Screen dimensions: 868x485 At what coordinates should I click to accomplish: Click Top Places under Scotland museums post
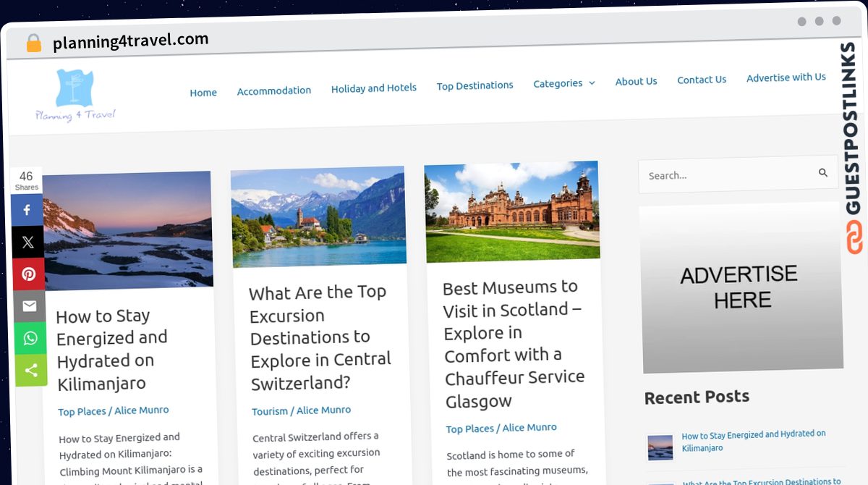(470, 429)
